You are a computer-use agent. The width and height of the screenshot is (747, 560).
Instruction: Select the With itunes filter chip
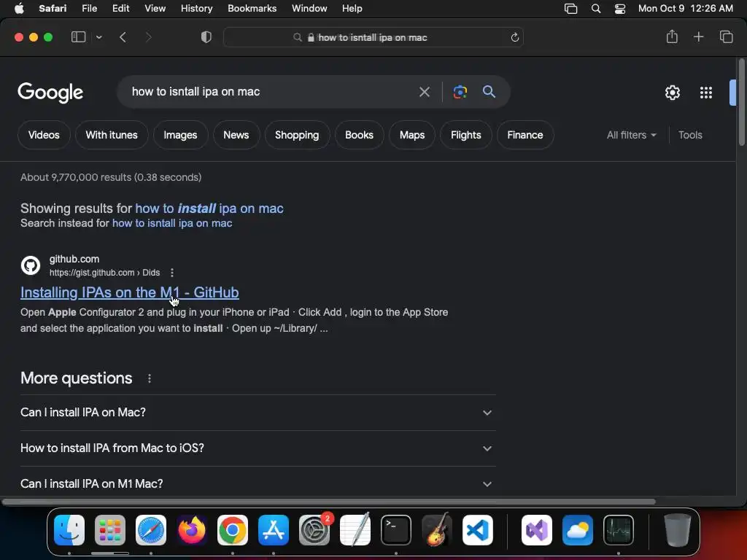[x=112, y=135]
